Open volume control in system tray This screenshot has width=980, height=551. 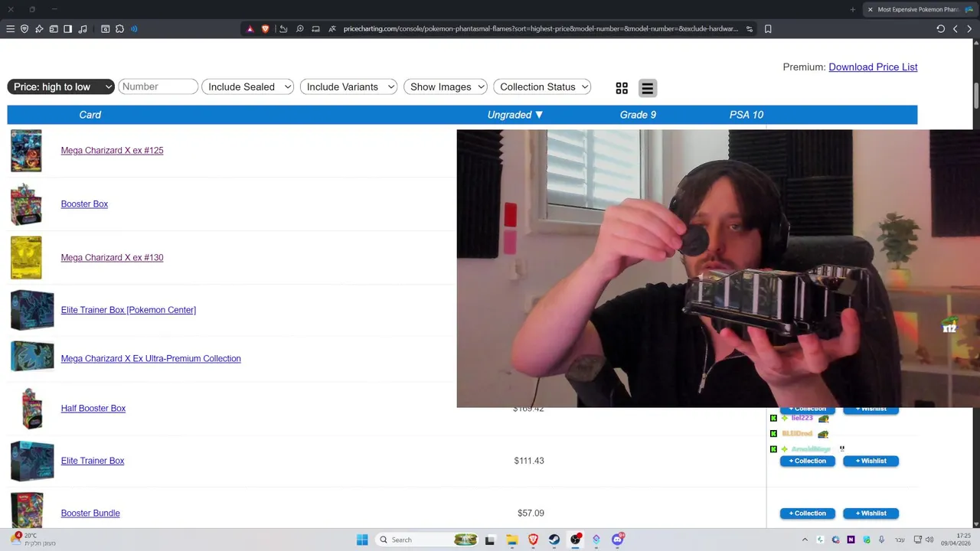click(929, 540)
